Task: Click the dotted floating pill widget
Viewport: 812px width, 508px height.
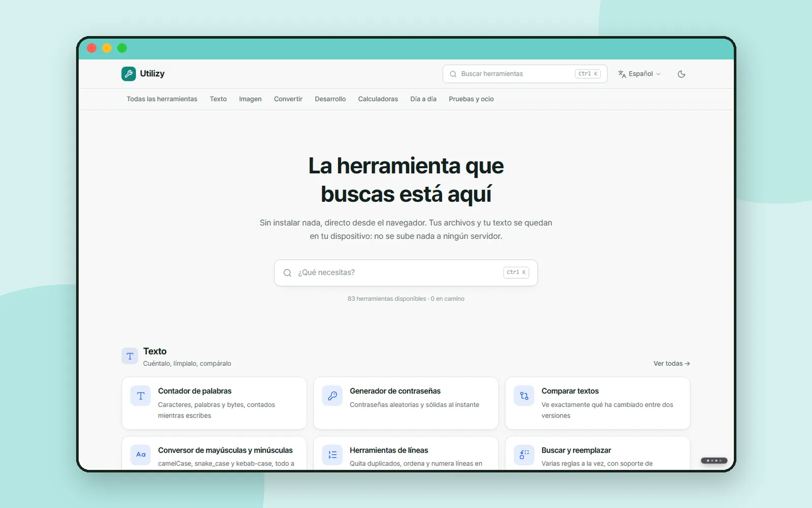Action: point(714,461)
